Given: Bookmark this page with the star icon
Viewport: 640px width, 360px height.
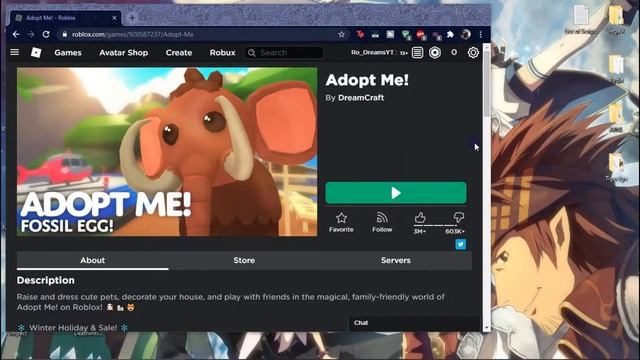Looking at the screenshot, I should pos(342,35).
